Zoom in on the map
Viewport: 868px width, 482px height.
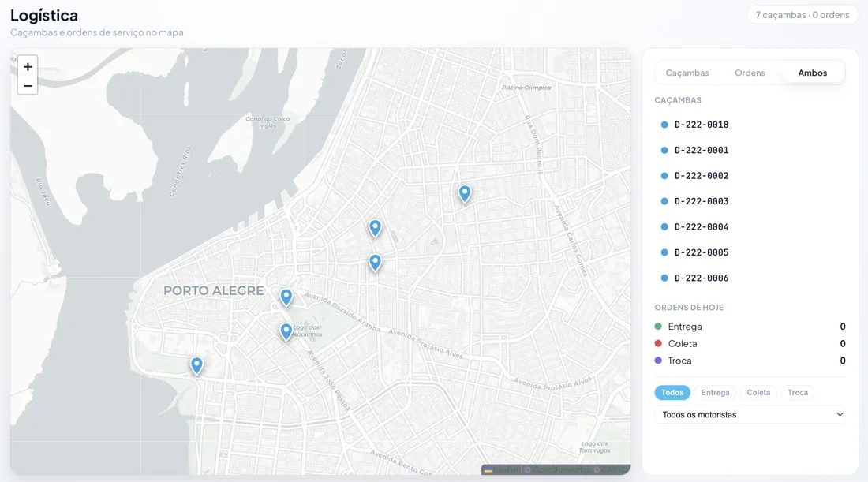28,66
